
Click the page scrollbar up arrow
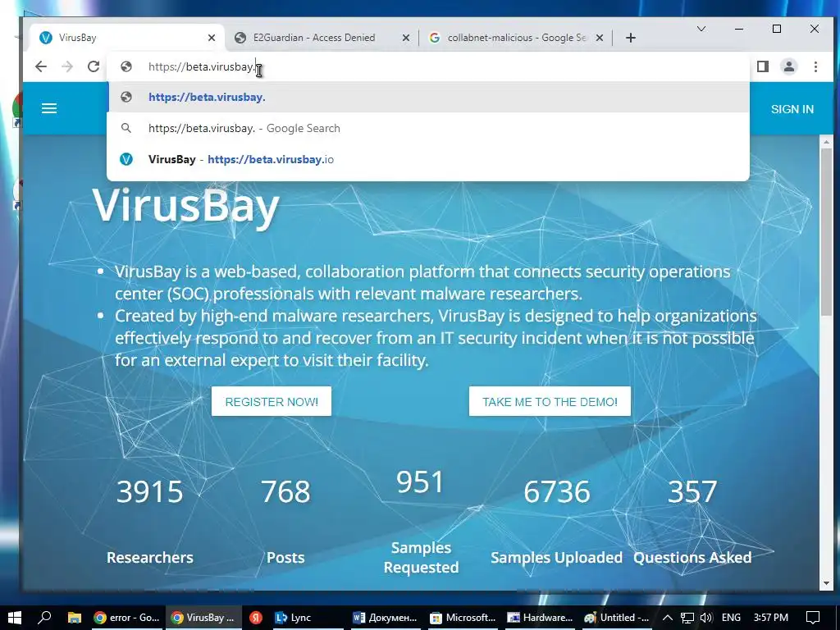coord(826,142)
